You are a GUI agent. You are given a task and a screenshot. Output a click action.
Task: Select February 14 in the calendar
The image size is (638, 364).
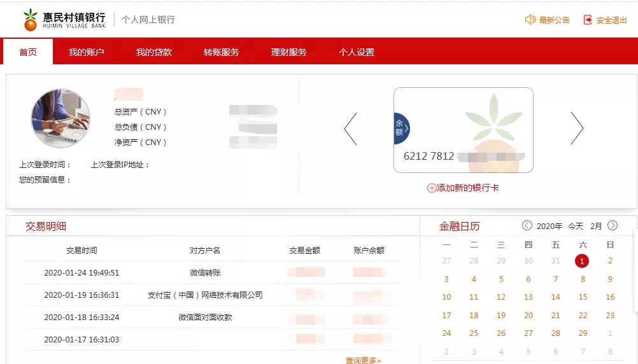click(556, 297)
